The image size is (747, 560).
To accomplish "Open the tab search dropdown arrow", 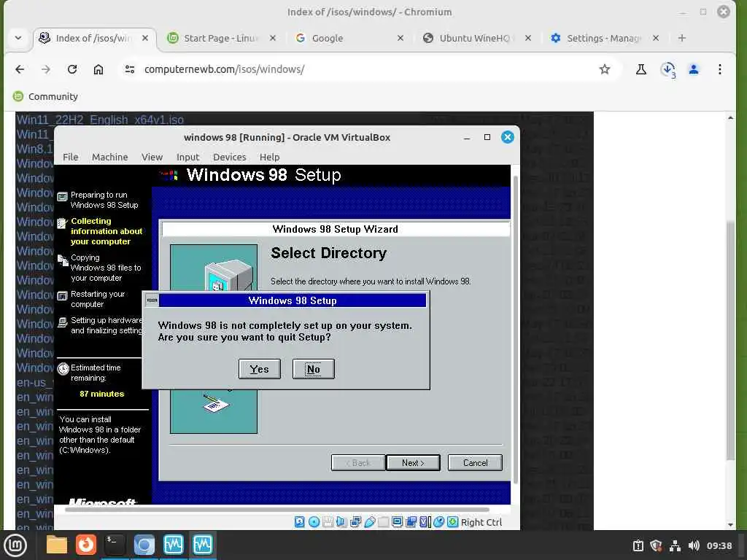I will [18, 38].
